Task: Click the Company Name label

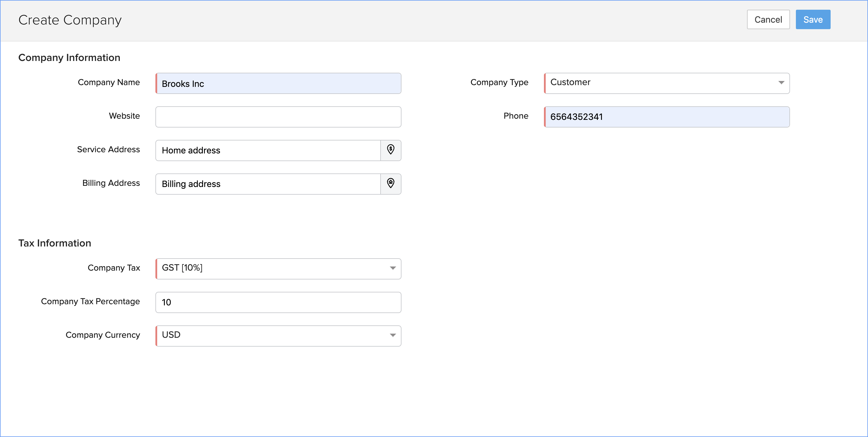Action: tap(109, 82)
